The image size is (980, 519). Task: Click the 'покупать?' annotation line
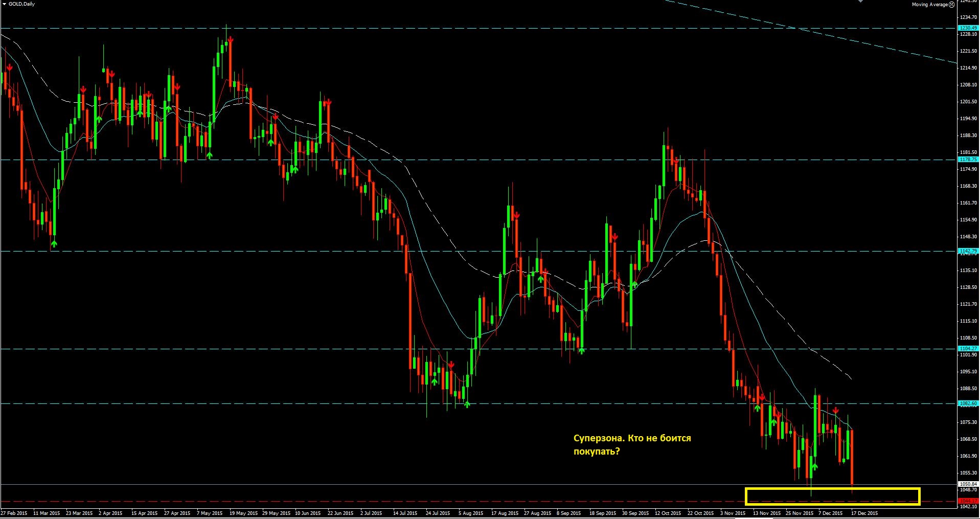(x=597, y=452)
